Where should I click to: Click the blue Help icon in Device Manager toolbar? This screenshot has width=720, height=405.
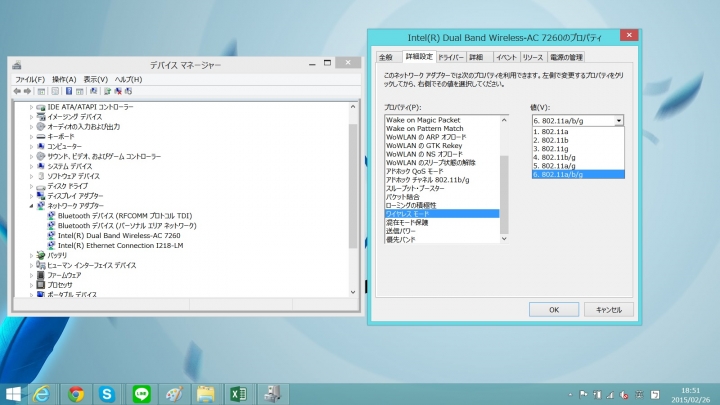click(69, 91)
